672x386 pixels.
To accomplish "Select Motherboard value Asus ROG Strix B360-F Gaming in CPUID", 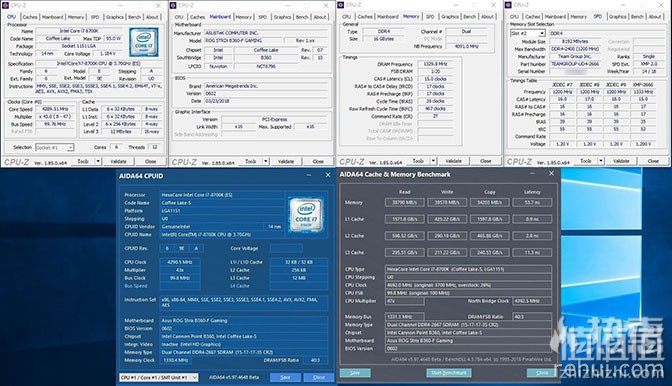I will tap(243, 320).
